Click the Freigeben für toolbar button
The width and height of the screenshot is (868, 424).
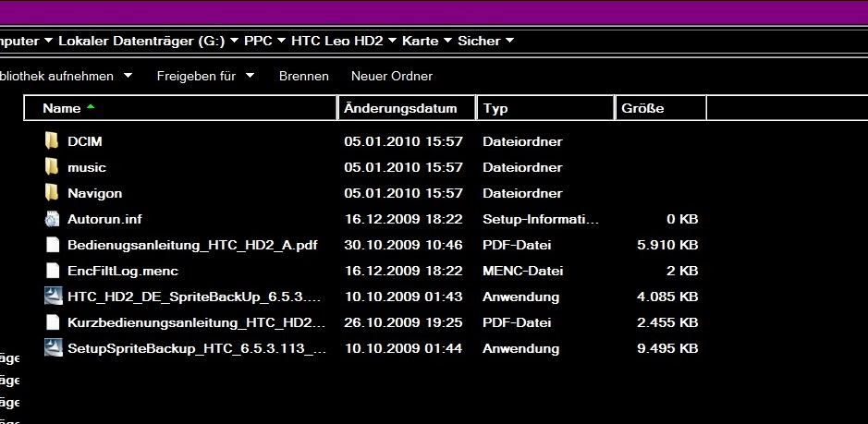pyautogui.click(x=197, y=76)
